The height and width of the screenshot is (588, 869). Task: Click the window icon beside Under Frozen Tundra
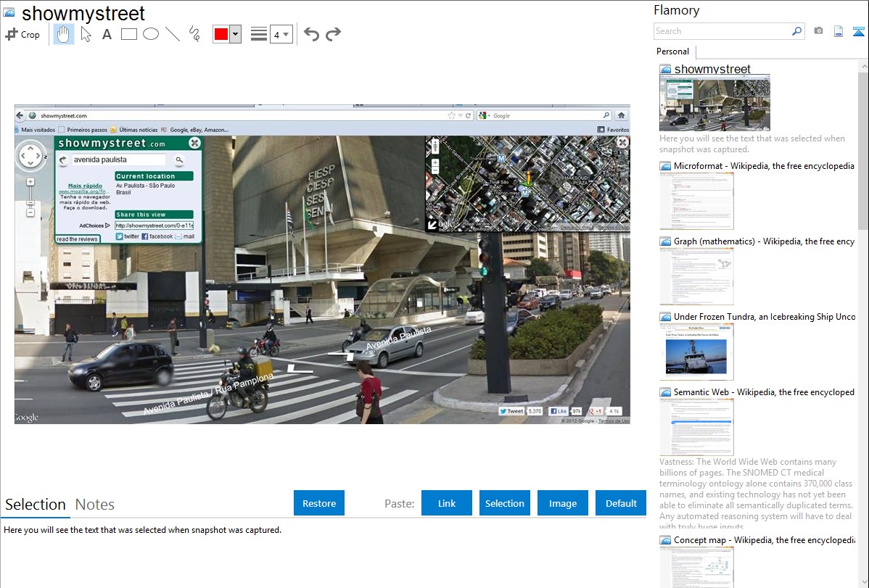pos(665,316)
